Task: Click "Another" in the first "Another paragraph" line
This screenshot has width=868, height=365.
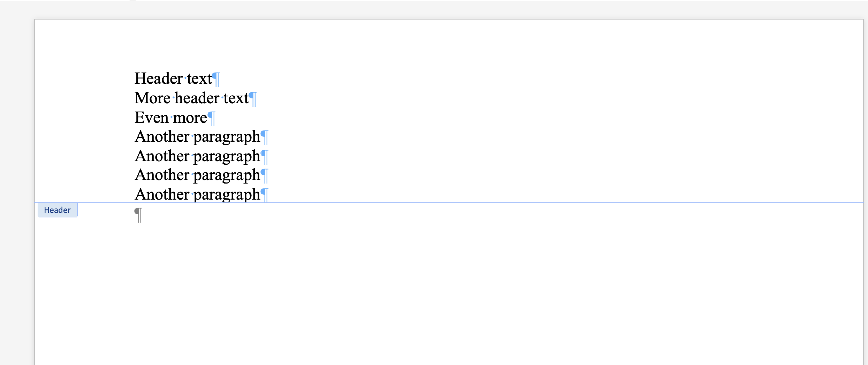Action: 162,136
